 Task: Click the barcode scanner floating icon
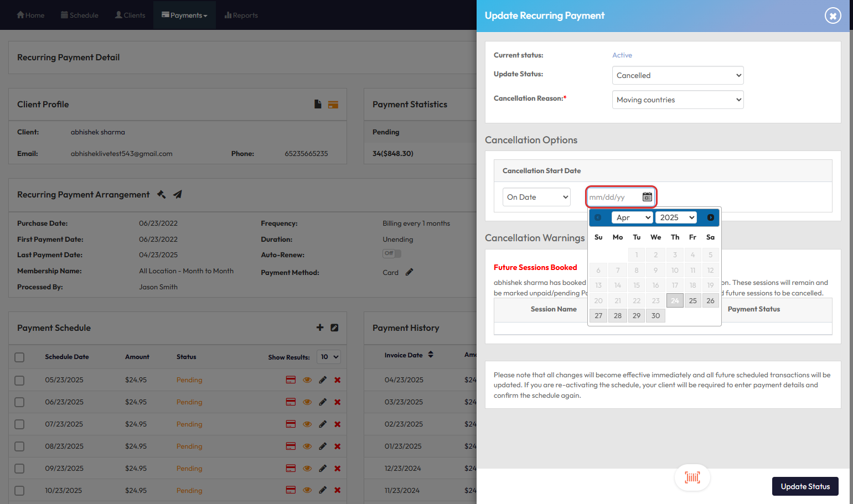[x=692, y=477]
